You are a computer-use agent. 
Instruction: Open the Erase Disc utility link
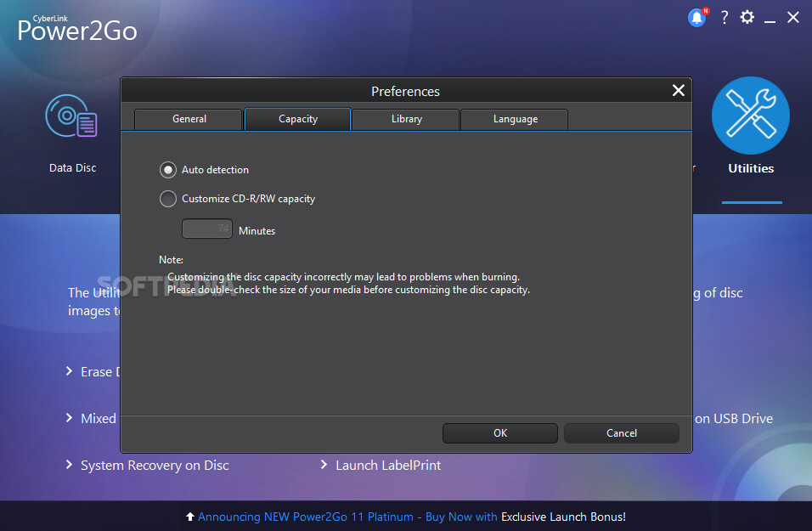point(100,372)
